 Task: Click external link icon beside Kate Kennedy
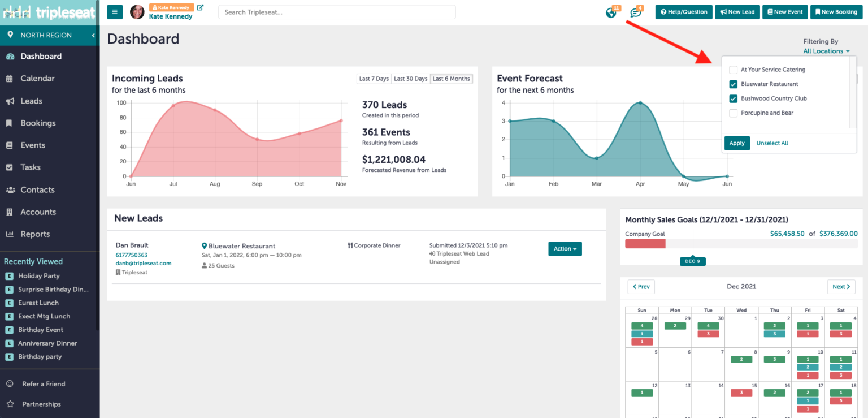(x=200, y=7)
